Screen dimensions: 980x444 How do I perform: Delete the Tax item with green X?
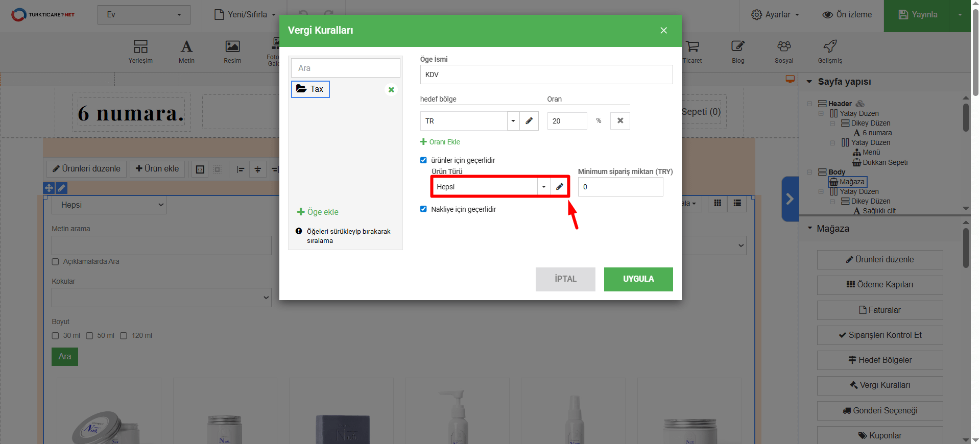point(391,90)
